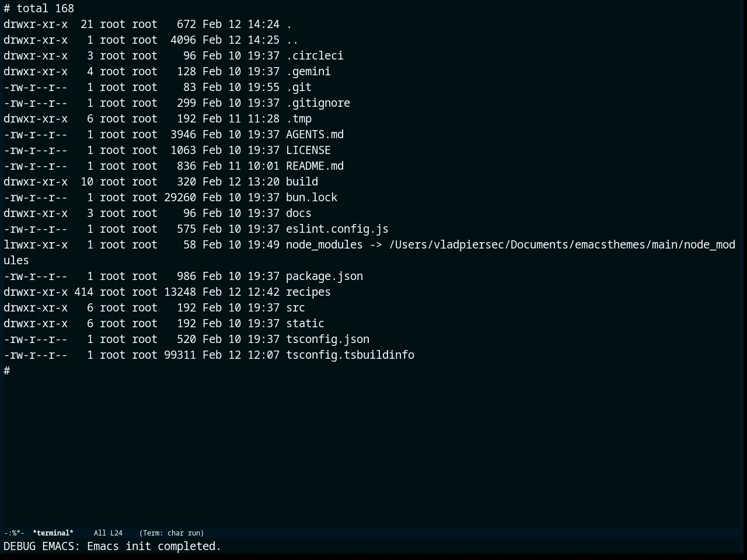Screen dimensions: 747x560
Task: Select package.json in the terminal output
Action: tap(324, 276)
